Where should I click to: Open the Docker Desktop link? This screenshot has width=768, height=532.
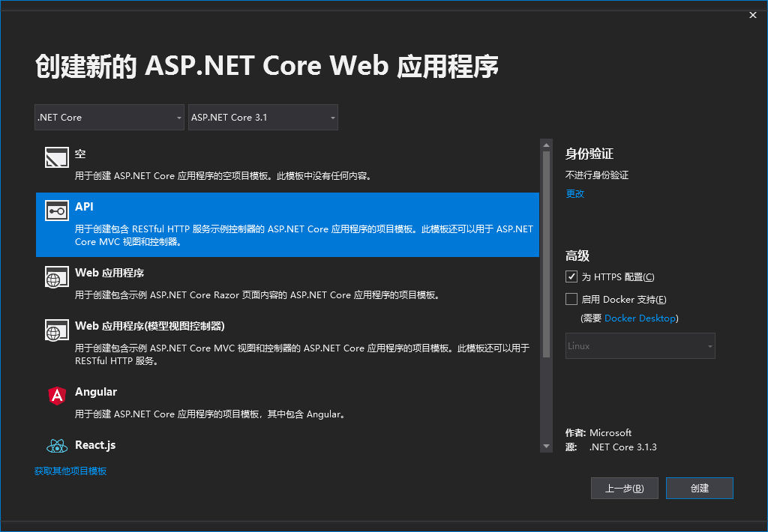point(640,318)
